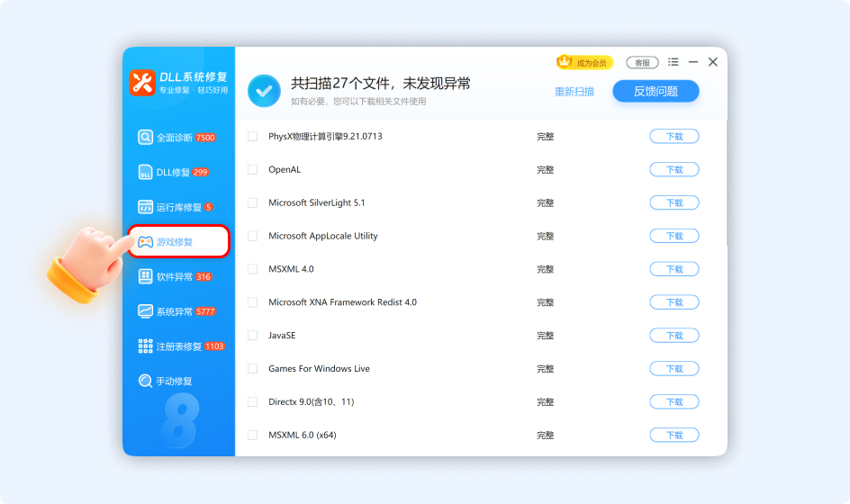Click the 软件异常 app icon

[x=145, y=276]
